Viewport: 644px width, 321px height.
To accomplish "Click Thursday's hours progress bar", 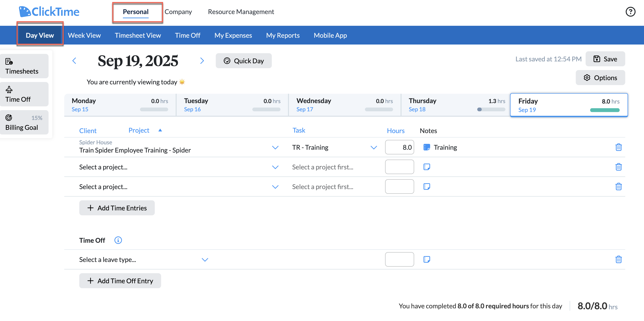I will pyautogui.click(x=491, y=109).
